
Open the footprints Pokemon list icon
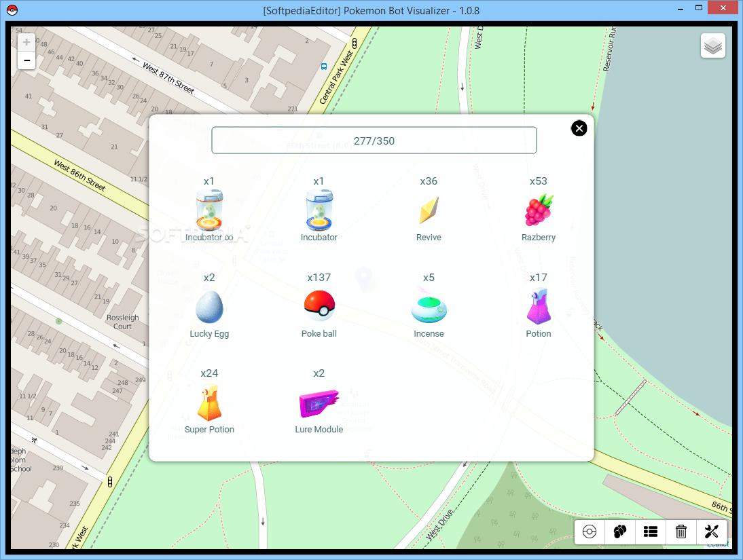click(620, 531)
